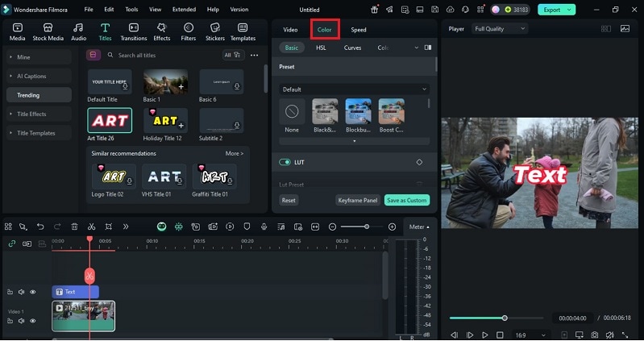Click the stop button in the player
The image size is (644, 341).
(500, 335)
